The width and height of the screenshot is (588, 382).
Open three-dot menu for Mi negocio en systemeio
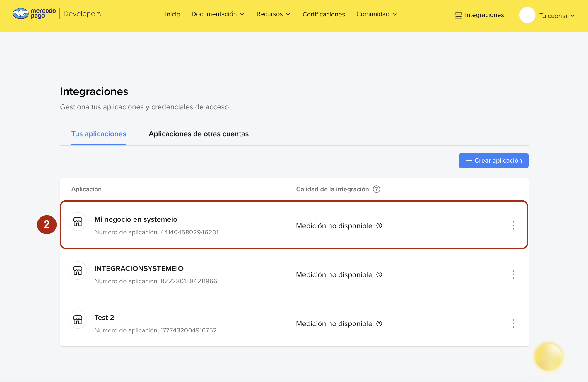514,225
